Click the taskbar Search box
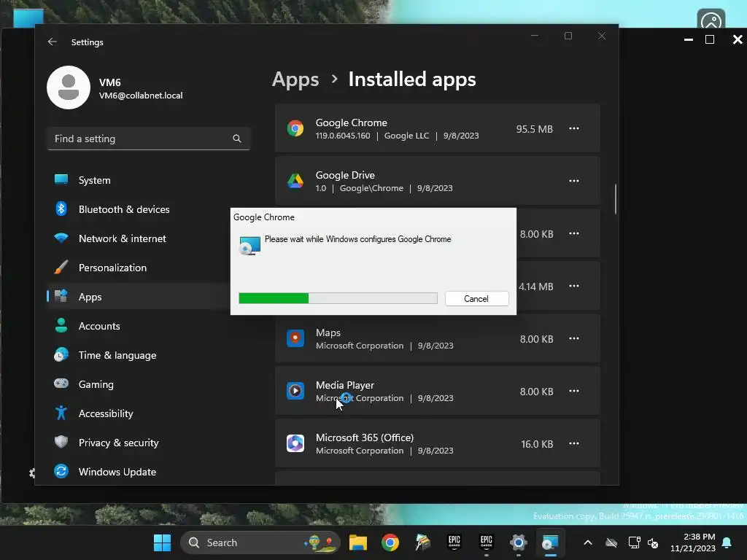Image resolution: width=747 pixels, height=560 pixels. click(x=260, y=542)
